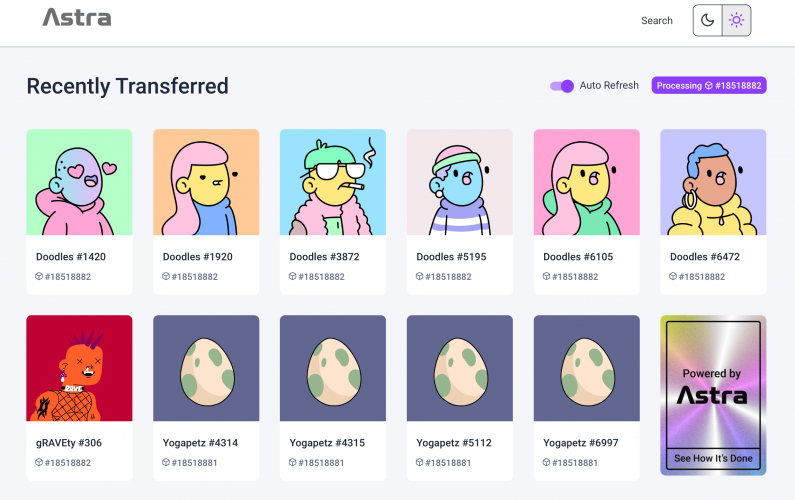Switch to dark mode moon icon
This screenshot has height=500, width=795.
point(707,20)
